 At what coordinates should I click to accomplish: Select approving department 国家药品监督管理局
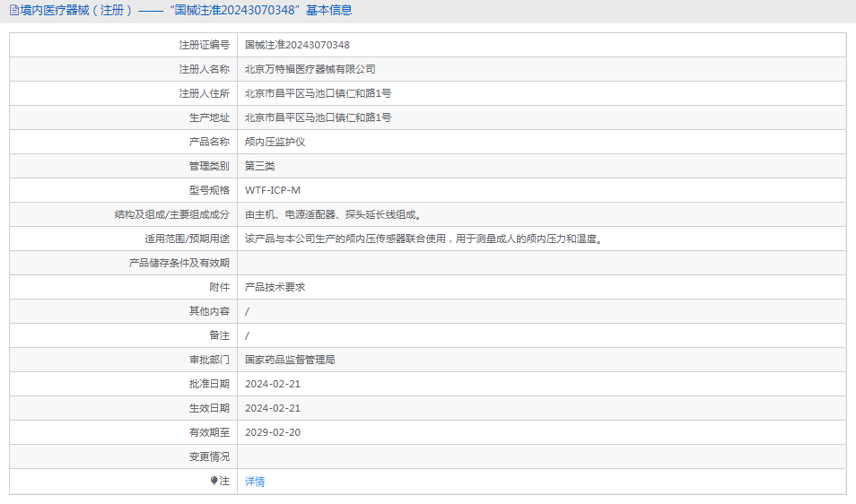(x=290, y=360)
